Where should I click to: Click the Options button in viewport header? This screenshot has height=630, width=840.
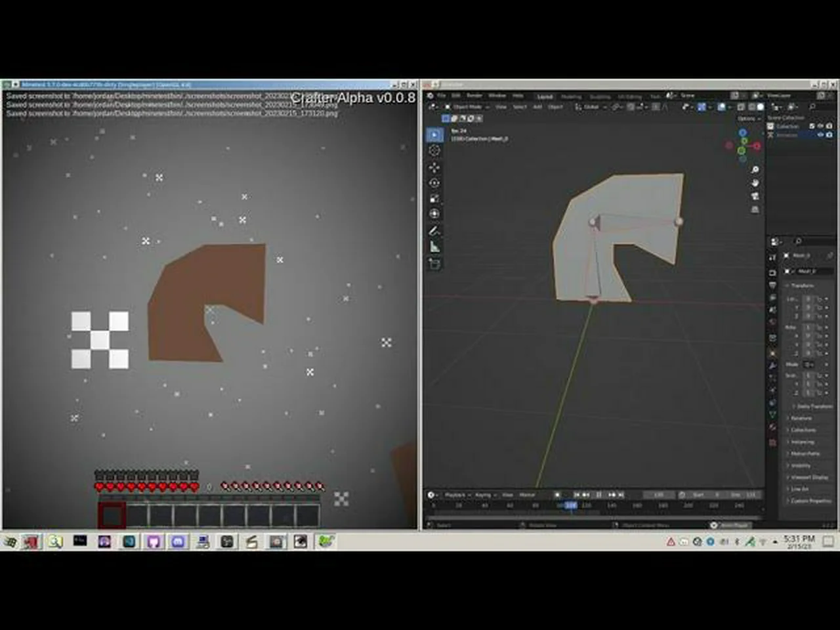(x=747, y=119)
